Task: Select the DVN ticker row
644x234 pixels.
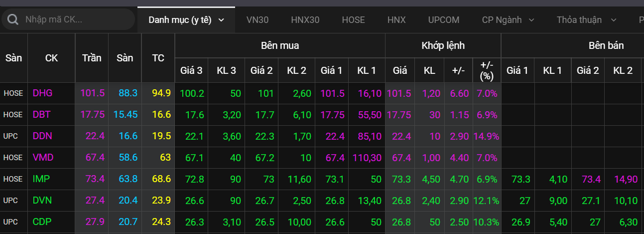Action: pyautogui.click(x=42, y=200)
